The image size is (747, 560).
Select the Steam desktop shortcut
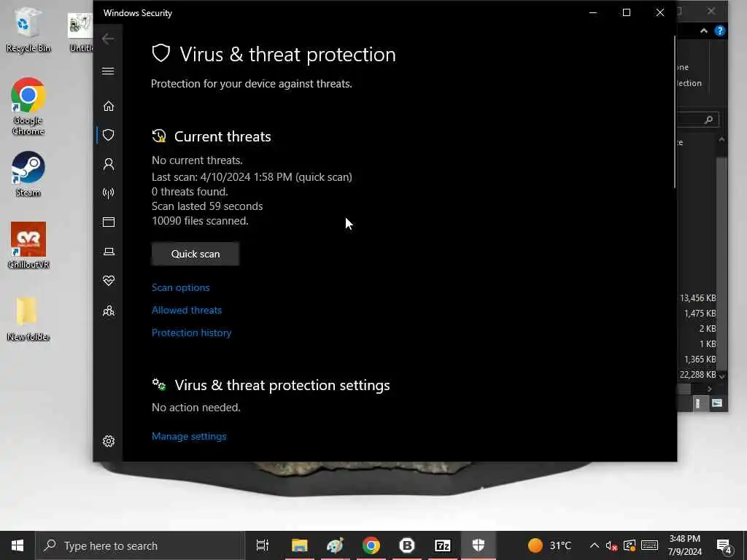pyautogui.click(x=28, y=174)
